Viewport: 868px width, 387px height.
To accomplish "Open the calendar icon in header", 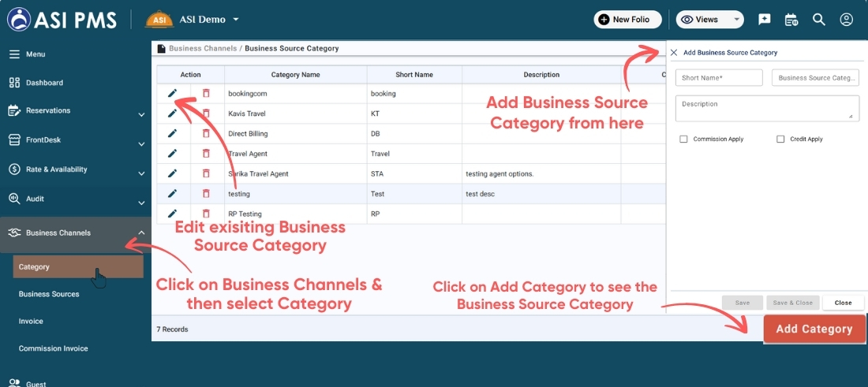I will pyautogui.click(x=791, y=20).
